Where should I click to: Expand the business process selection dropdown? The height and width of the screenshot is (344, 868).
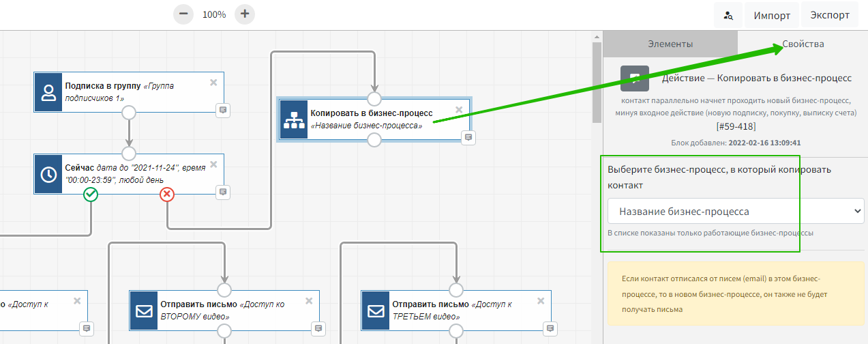pos(735,212)
